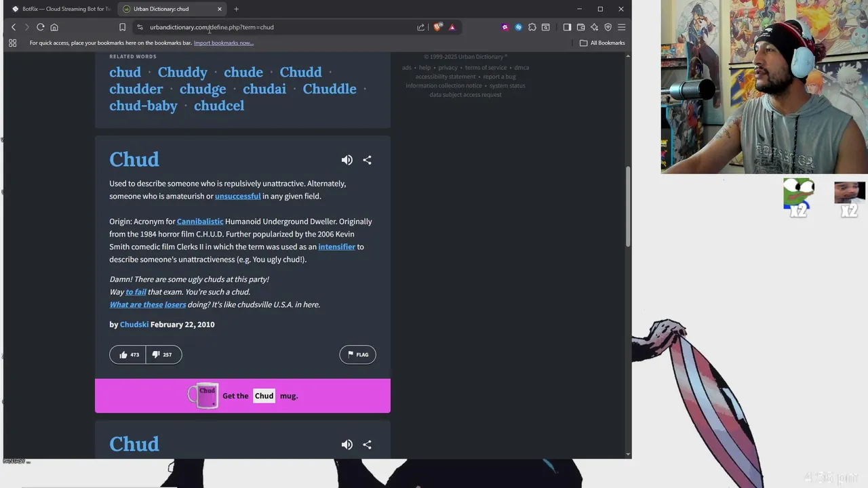Image resolution: width=868 pixels, height=488 pixels.
Task: Click the media/screenshot toolbar icon beside extensions
Action: 545,27
